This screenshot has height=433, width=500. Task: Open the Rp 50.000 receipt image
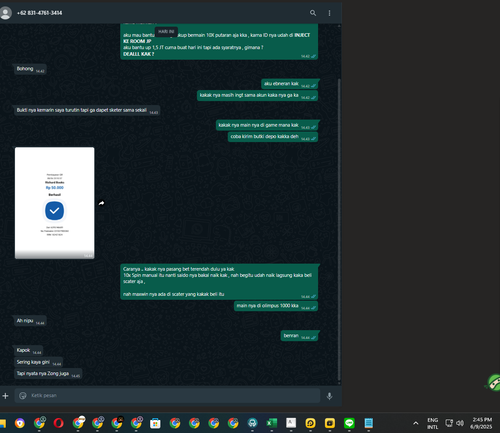pyautogui.click(x=54, y=203)
